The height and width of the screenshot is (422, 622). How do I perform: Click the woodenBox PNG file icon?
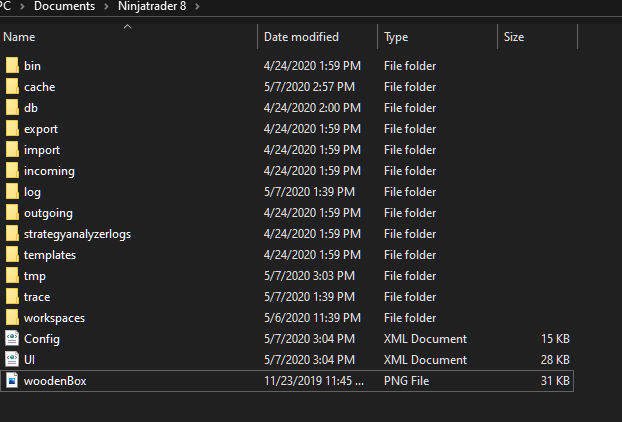pyautogui.click(x=12, y=381)
